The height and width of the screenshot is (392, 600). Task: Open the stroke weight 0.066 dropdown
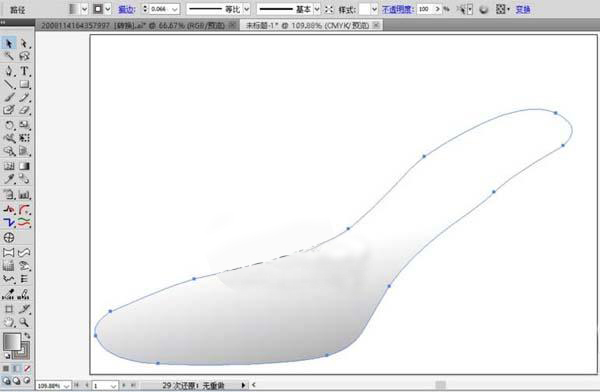pyautogui.click(x=175, y=9)
